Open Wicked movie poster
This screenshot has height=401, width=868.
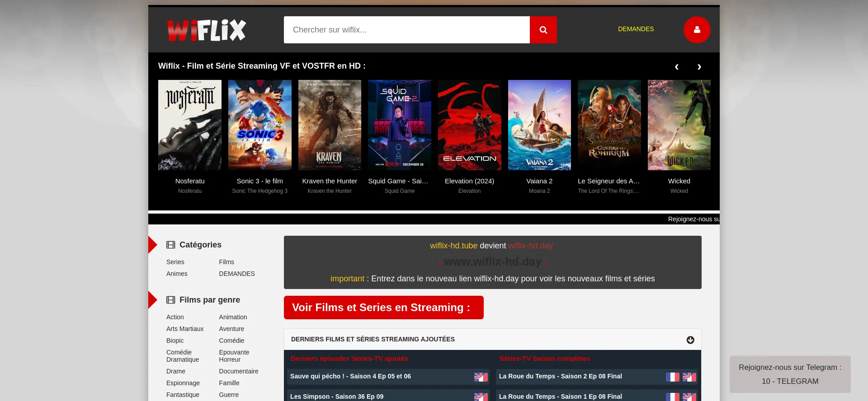pos(679,125)
